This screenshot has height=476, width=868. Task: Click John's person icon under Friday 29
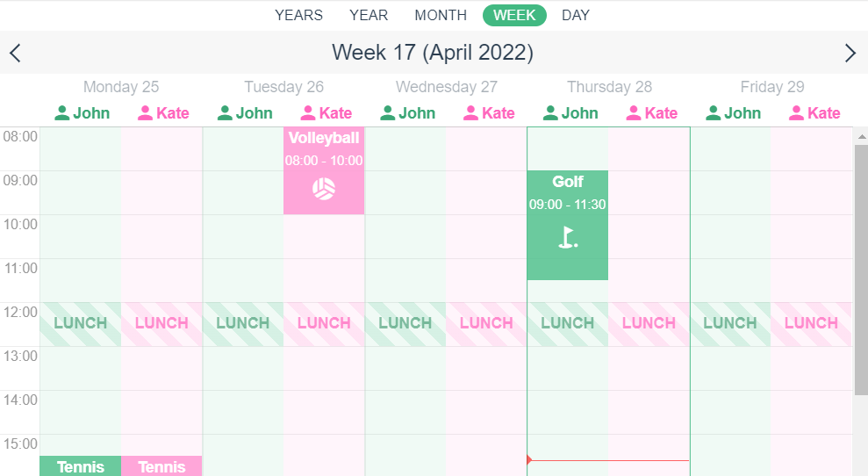click(713, 113)
